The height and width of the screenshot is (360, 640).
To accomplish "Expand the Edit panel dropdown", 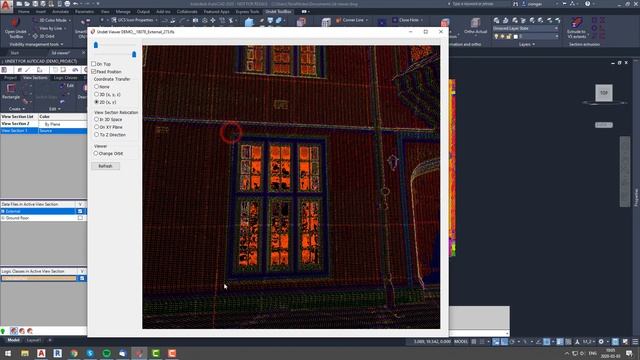I will pyautogui.click(x=55, y=109).
